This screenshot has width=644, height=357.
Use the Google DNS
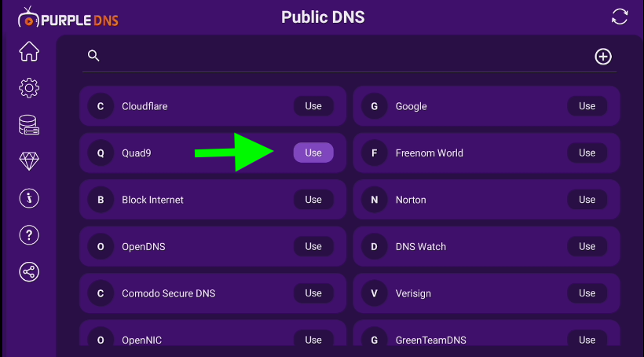pyautogui.click(x=587, y=106)
